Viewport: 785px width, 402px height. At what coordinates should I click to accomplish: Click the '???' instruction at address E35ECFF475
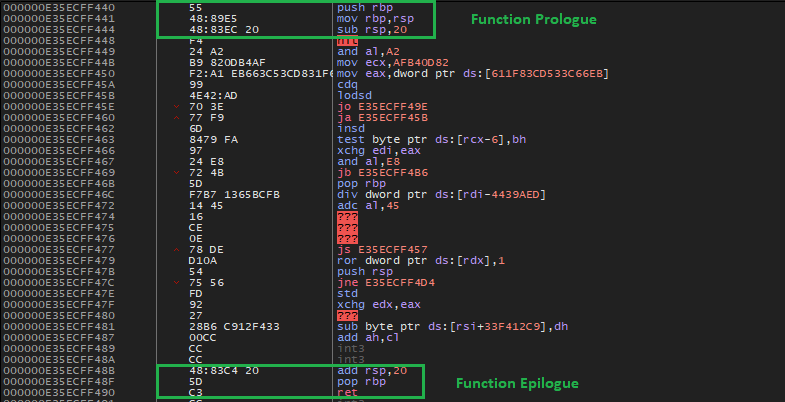click(x=348, y=227)
